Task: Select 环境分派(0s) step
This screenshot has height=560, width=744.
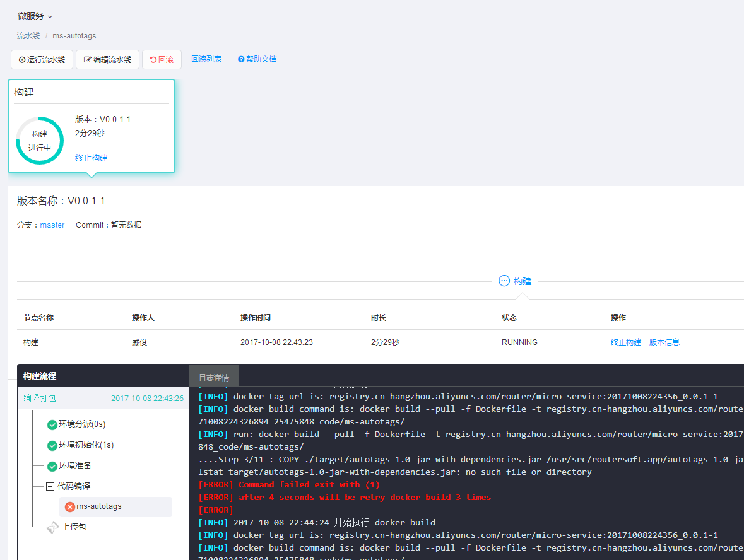Action: coord(82,424)
